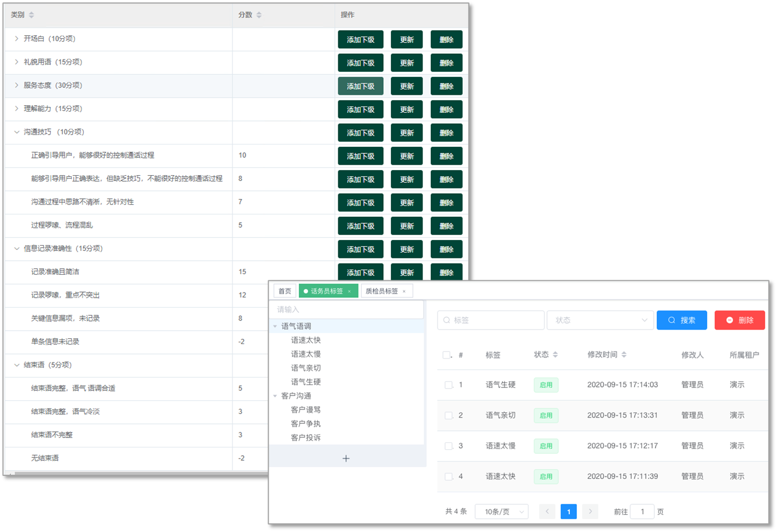Screen dimensions: 777x532
Task: Sort by 类别 column sort arrows
Action: pyautogui.click(x=31, y=14)
